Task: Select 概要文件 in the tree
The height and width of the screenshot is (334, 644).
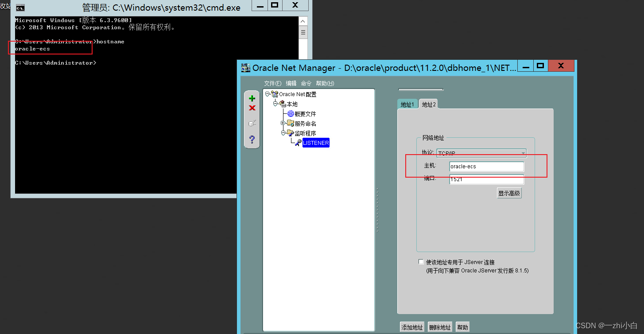Action: click(306, 114)
